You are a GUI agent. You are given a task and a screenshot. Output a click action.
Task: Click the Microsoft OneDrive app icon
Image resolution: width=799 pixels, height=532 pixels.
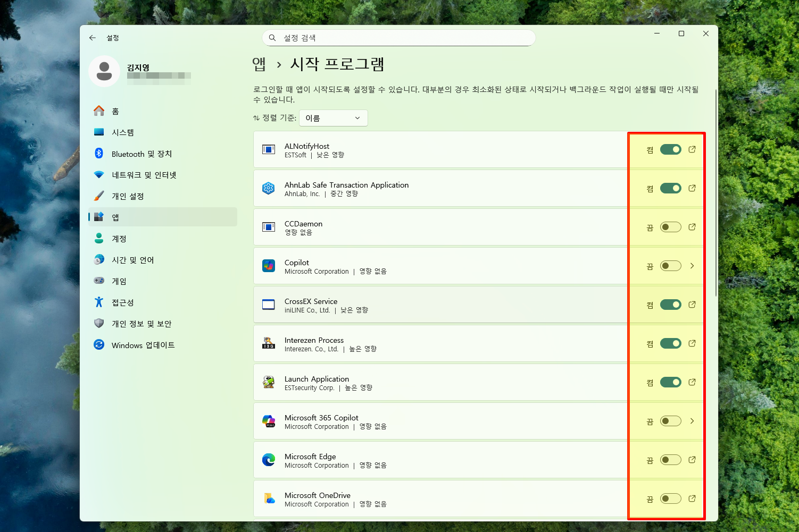point(269,499)
